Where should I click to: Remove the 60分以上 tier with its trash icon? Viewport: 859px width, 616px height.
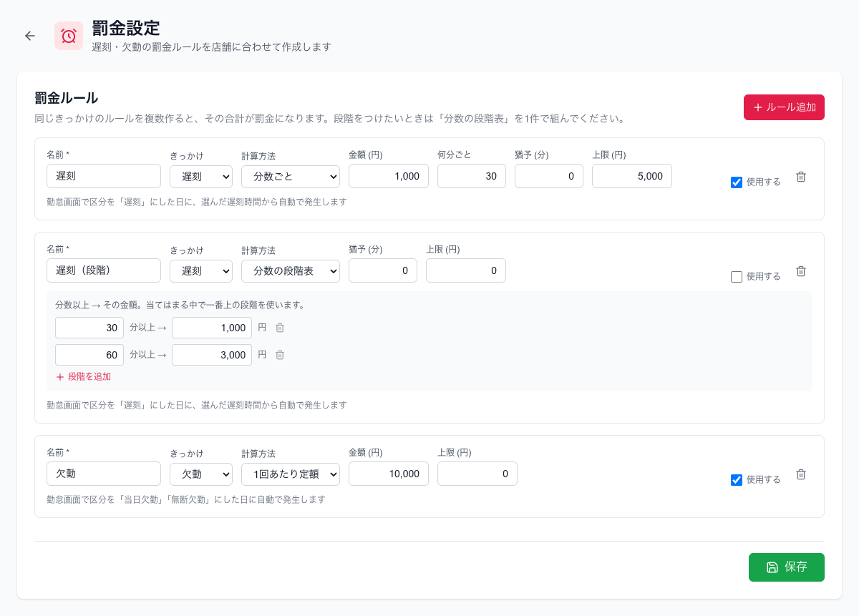(x=280, y=355)
